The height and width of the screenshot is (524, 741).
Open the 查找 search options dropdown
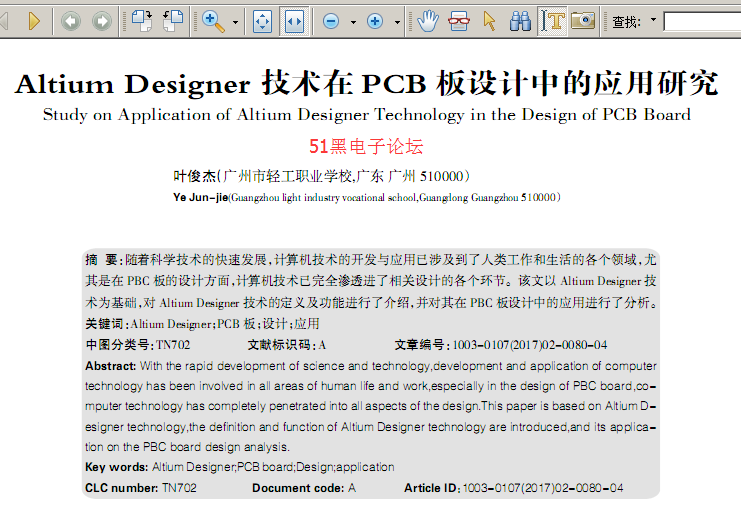pyautogui.click(x=654, y=20)
